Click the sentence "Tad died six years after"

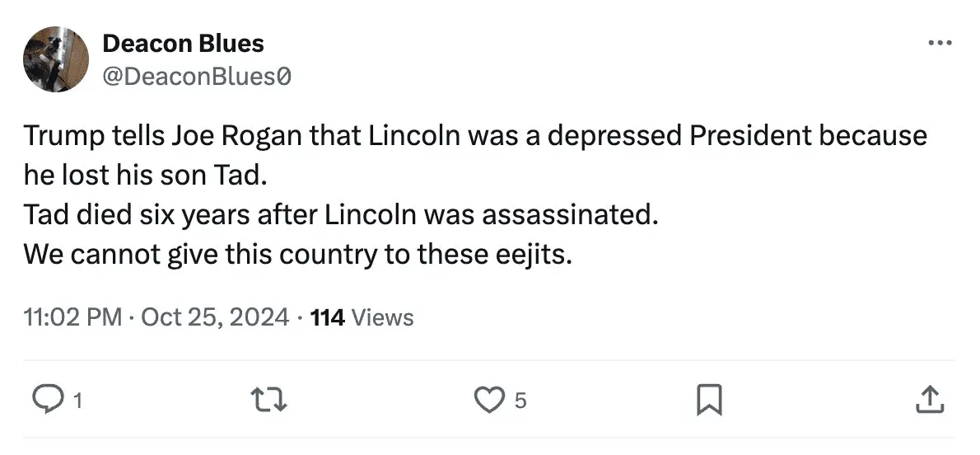click(x=341, y=215)
